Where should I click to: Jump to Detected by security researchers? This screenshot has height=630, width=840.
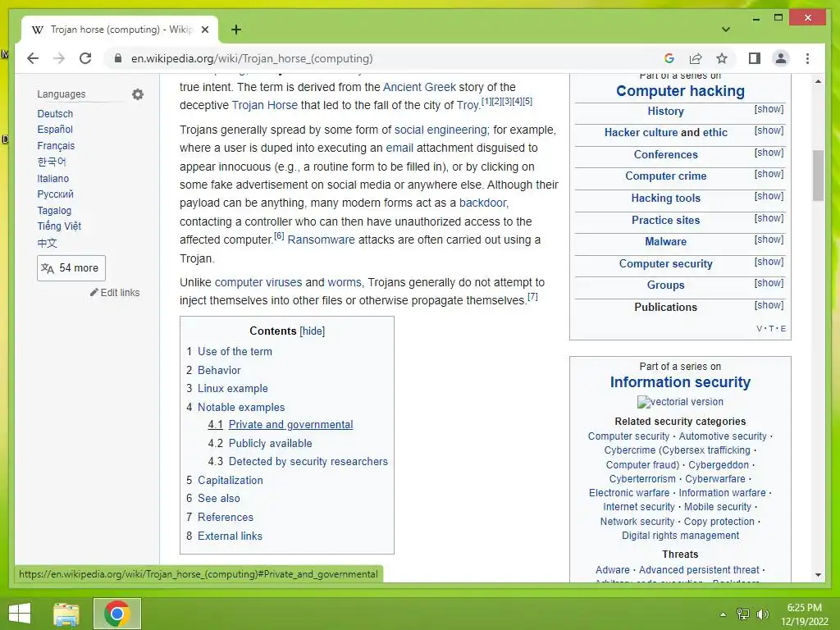(308, 461)
